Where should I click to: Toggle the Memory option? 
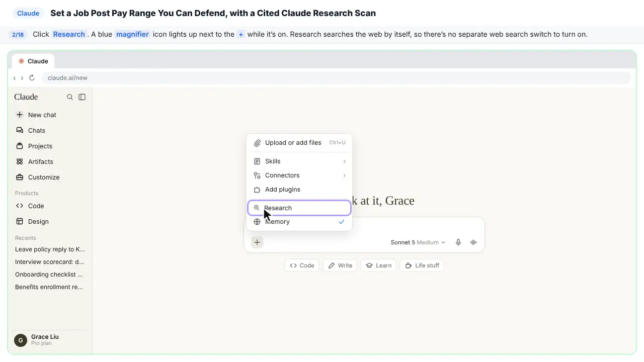tap(299, 222)
